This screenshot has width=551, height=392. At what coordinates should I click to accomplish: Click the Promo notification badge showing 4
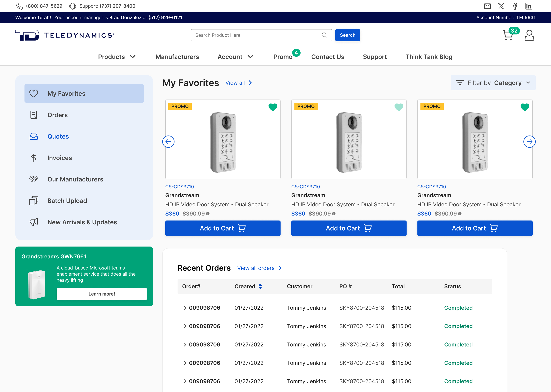tap(296, 53)
